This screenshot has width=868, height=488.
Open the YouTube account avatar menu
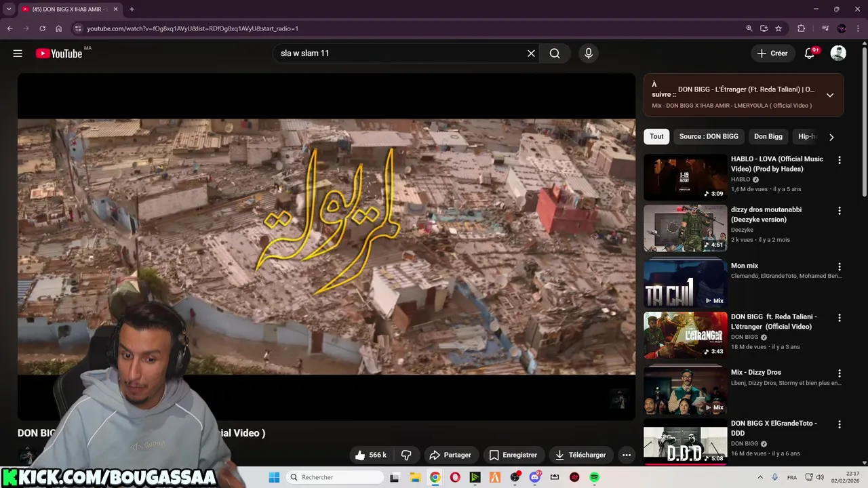click(x=838, y=54)
